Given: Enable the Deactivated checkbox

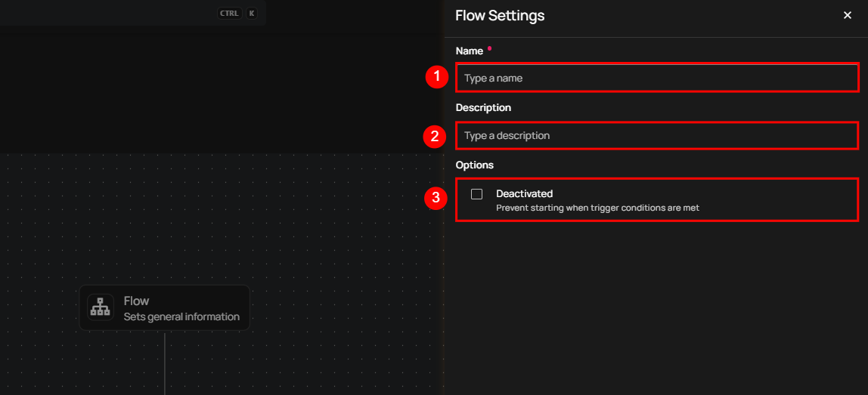Looking at the screenshot, I should point(476,194).
